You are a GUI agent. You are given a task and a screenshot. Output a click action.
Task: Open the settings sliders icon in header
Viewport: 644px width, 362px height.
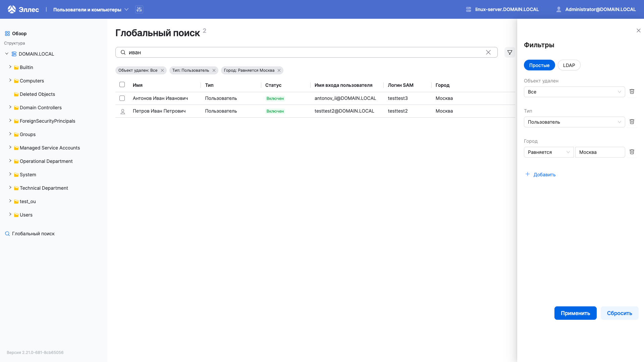click(x=139, y=9)
